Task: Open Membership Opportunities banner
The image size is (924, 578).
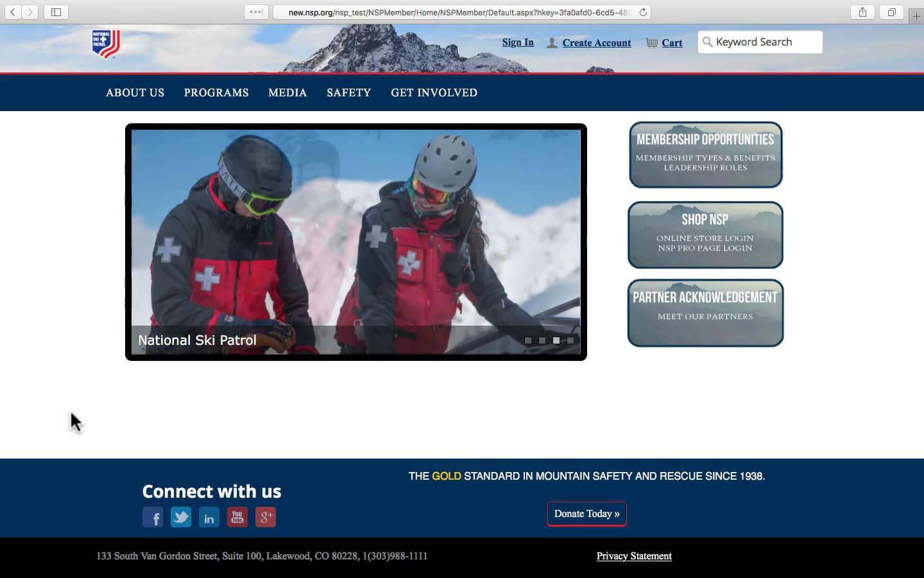Action: (706, 155)
